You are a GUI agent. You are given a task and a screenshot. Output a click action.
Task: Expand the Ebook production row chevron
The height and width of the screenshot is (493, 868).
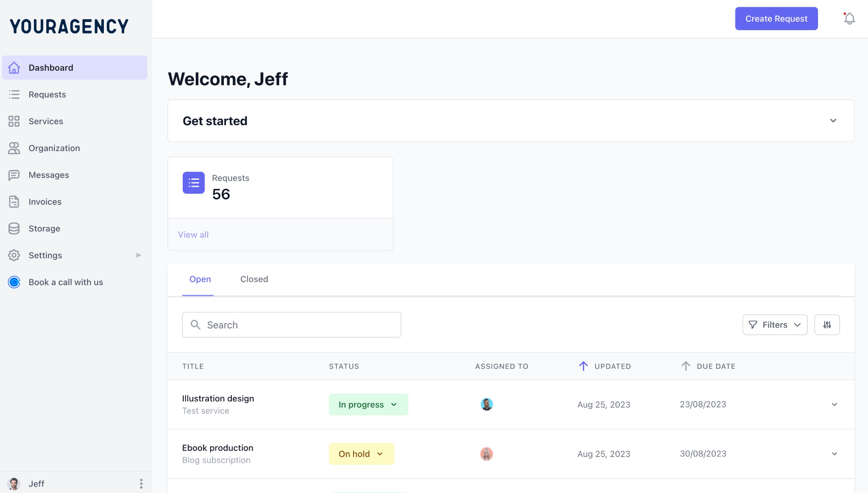click(835, 454)
